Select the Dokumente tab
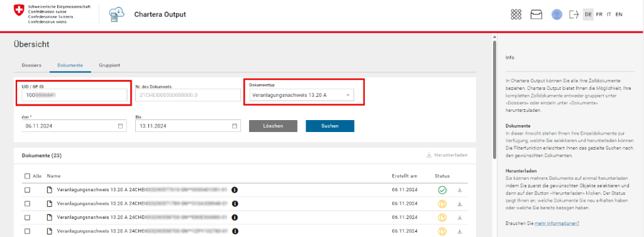644x237 pixels. pyautogui.click(x=70, y=65)
